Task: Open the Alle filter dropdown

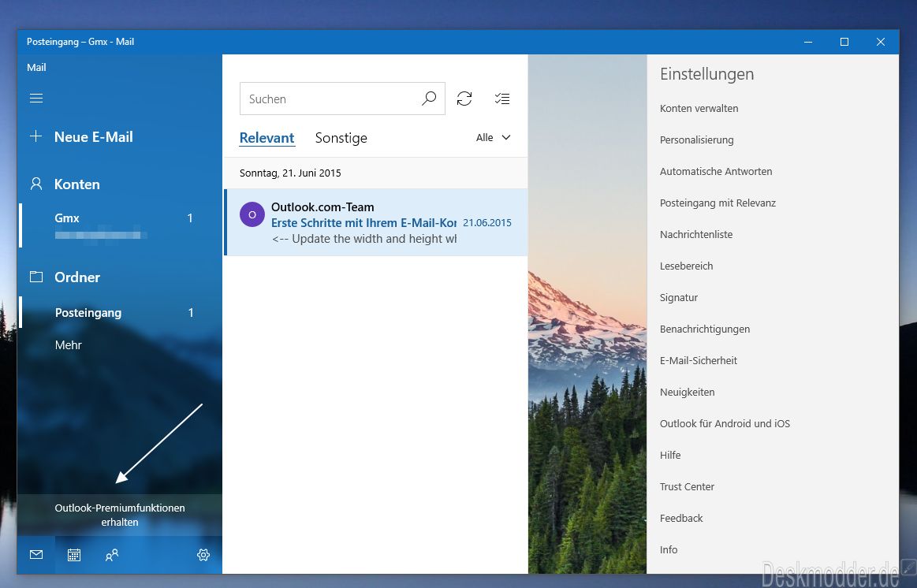Action: coord(493,137)
